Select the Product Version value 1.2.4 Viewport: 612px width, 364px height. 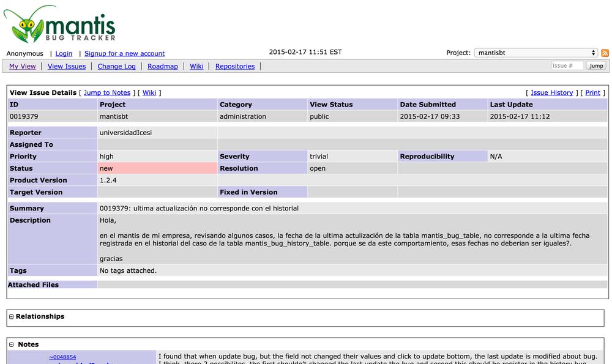[x=108, y=180]
